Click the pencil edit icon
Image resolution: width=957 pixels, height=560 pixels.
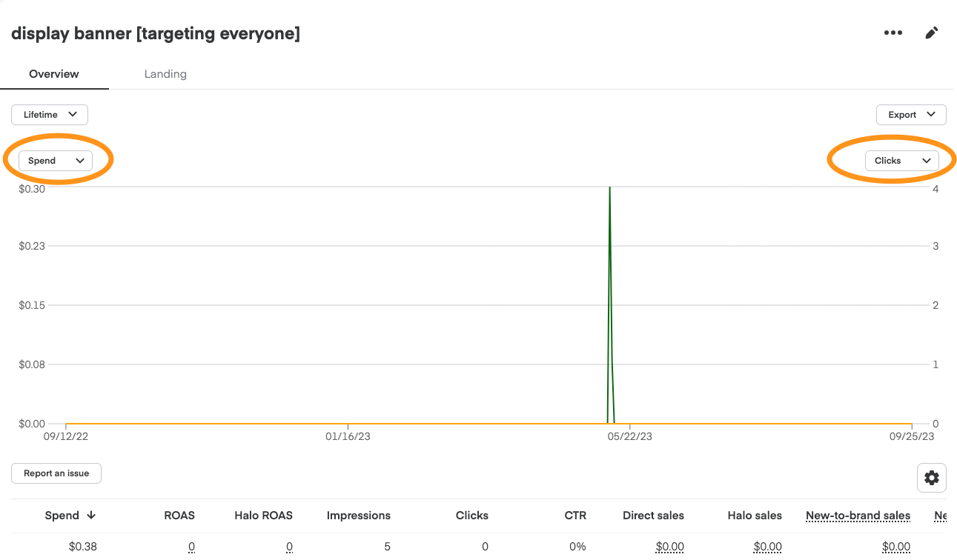[x=932, y=33]
